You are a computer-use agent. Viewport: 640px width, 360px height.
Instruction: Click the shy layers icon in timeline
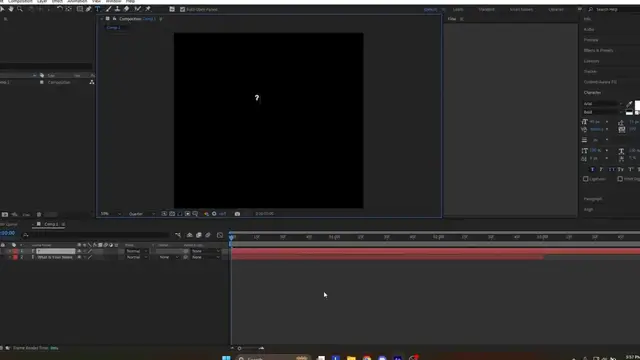click(x=189, y=235)
